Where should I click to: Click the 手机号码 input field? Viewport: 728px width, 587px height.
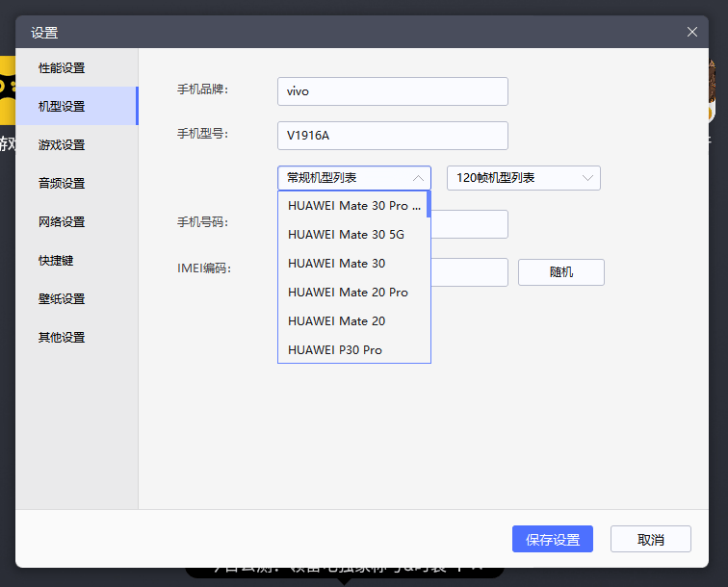[x=469, y=224]
